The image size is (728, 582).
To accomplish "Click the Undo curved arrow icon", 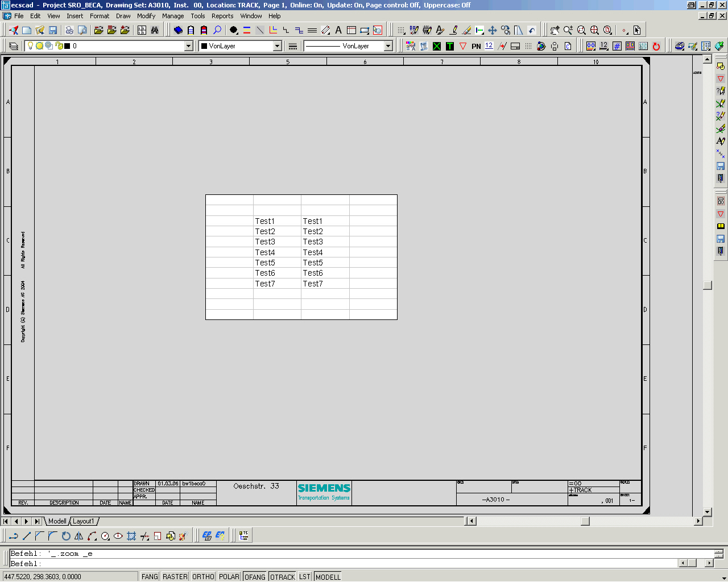I will pos(532,30).
